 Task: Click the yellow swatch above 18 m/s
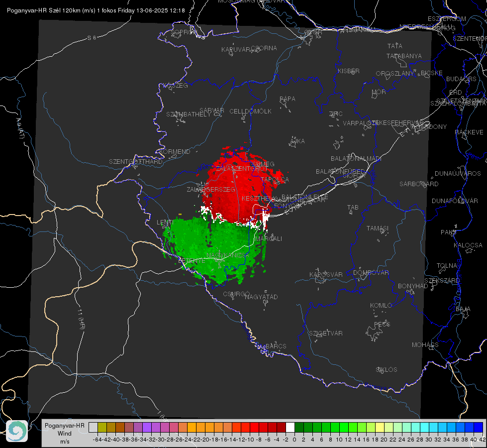click(380, 428)
